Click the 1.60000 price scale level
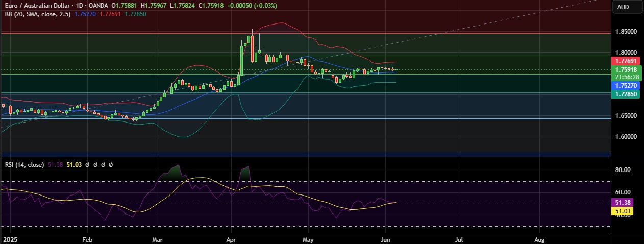This screenshot has height=244, width=644. pyautogui.click(x=625, y=137)
